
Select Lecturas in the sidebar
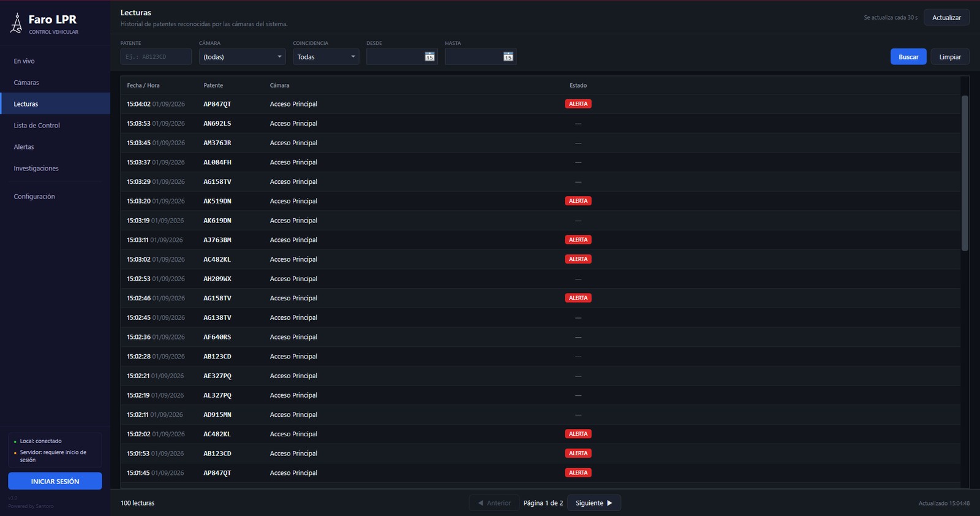(55, 104)
